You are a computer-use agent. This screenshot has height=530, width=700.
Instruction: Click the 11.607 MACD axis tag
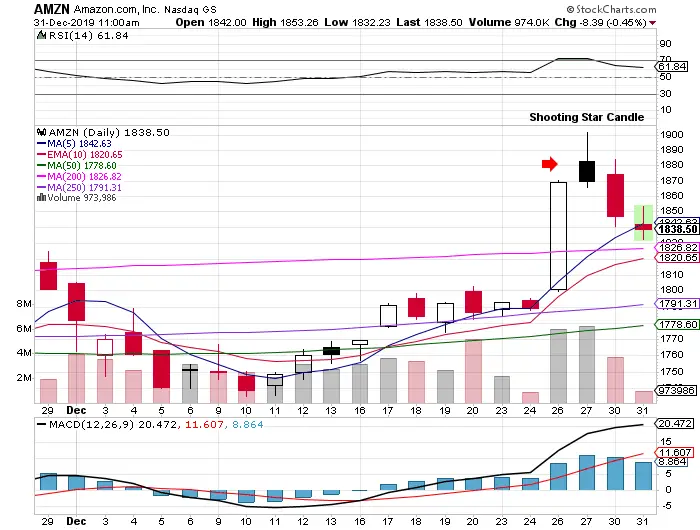coord(675,453)
